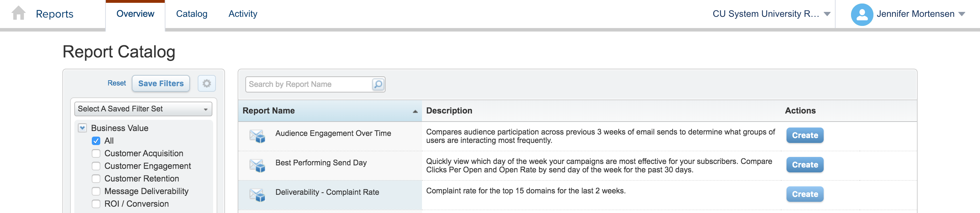Check the Customer Acquisition checkbox
Image resolution: width=980 pixels, height=213 pixels.
pyautogui.click(x=96, y=153)
